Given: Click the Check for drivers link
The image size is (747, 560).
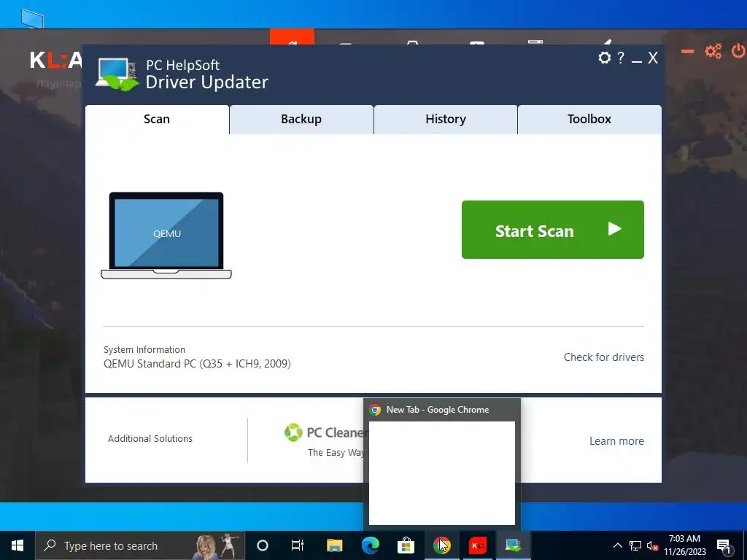Looking at the screenshot, I should (603, 357).
